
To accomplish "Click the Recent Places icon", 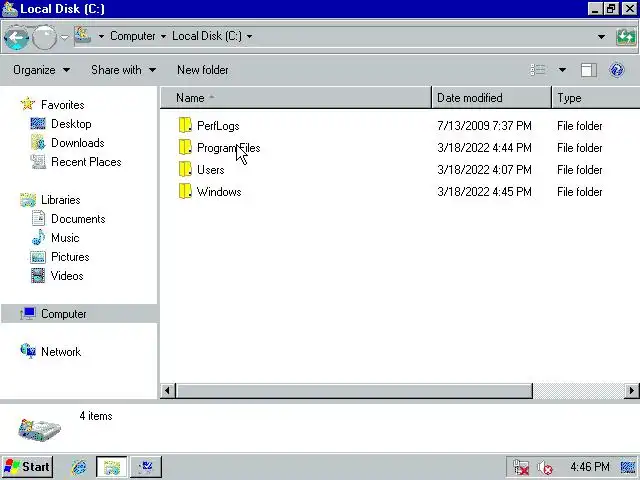I will 38,162.
